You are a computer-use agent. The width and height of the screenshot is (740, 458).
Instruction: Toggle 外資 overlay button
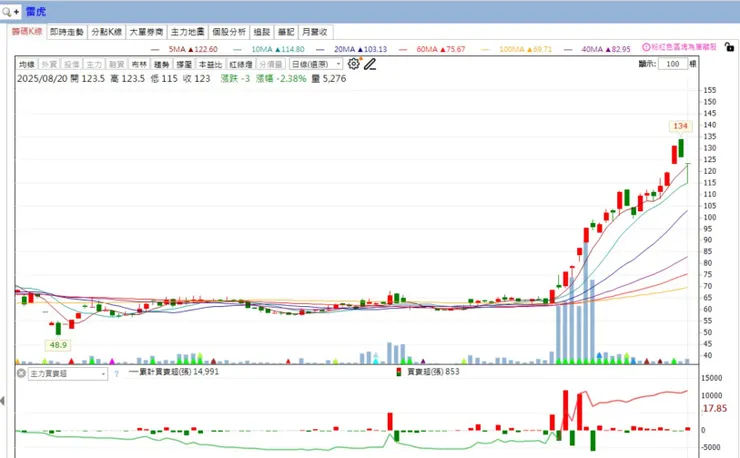[x=49, y=64]
